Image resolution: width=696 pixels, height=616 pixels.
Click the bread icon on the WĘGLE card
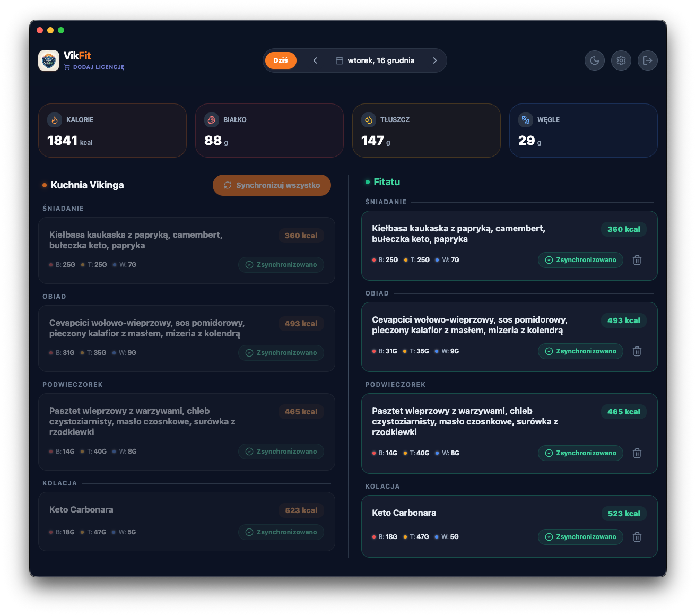coord(526,120)
